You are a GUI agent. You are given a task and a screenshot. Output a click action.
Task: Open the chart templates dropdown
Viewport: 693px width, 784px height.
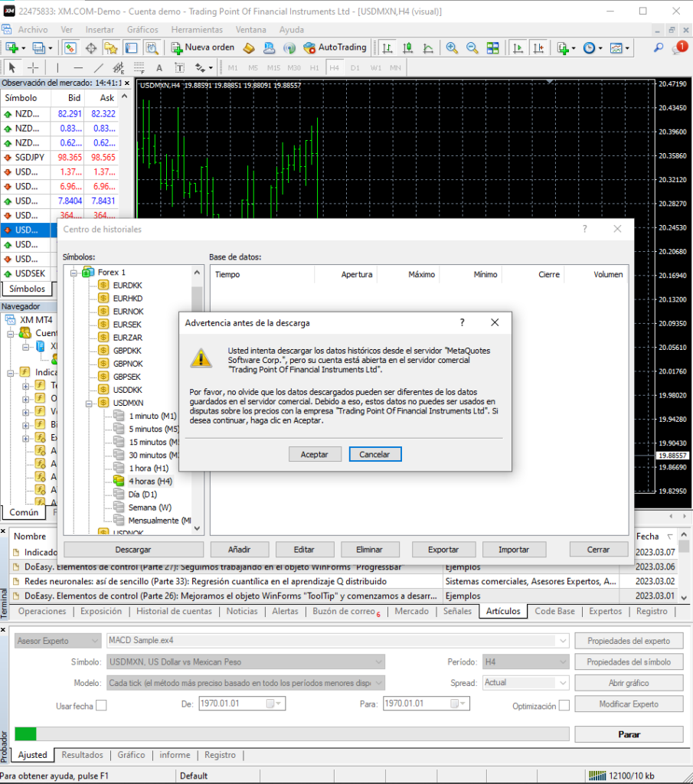point(627,48)
